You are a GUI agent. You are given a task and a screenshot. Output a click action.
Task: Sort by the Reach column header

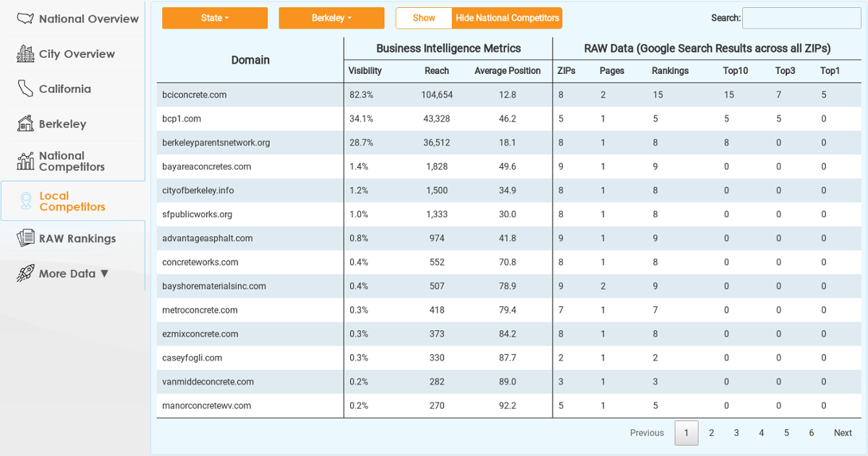pos(437,71)
